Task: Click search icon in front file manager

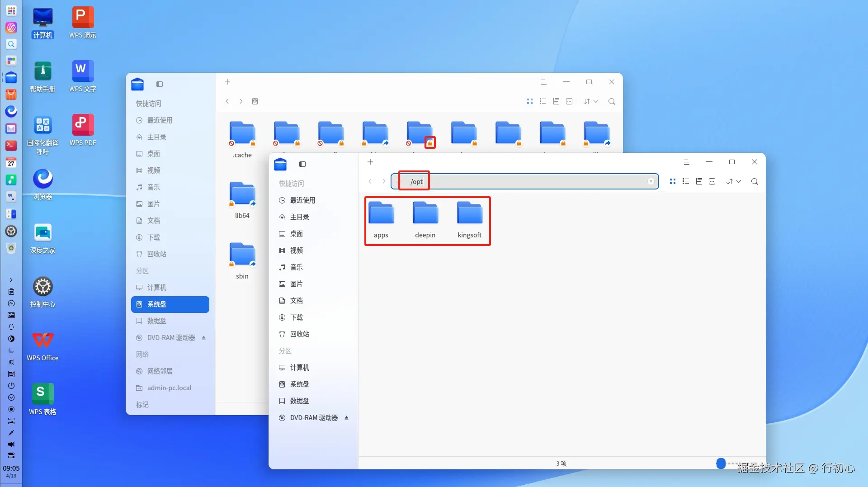Action: [x=755, y=181]
